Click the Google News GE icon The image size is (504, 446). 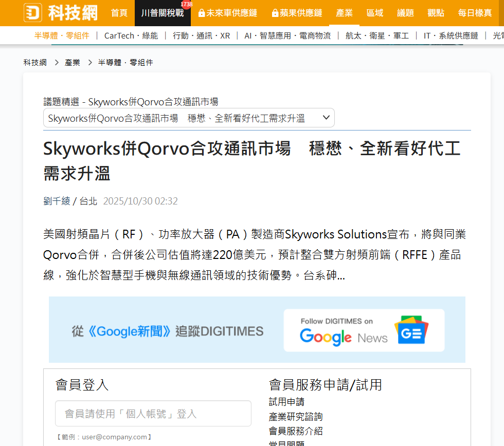pos(411,330)
